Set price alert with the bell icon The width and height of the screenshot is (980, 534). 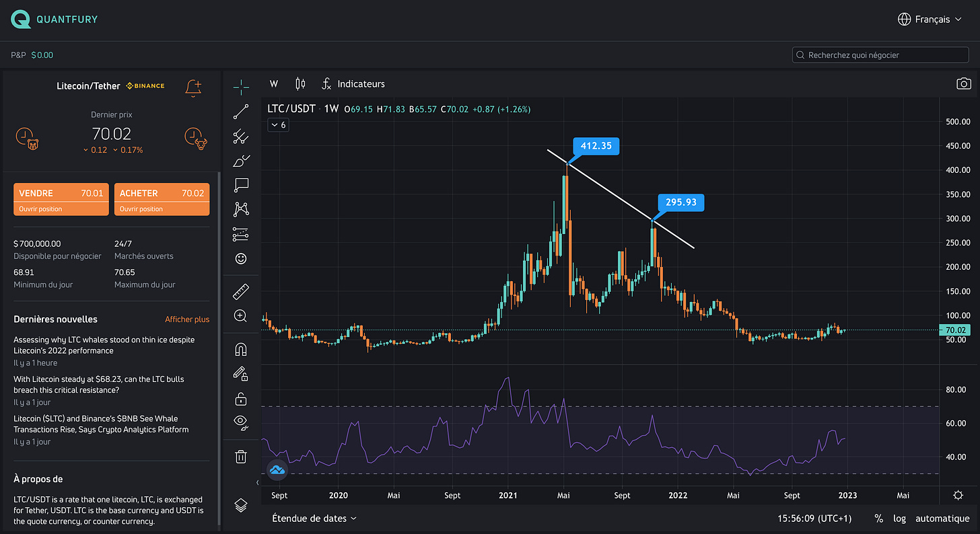click(193, 87)
